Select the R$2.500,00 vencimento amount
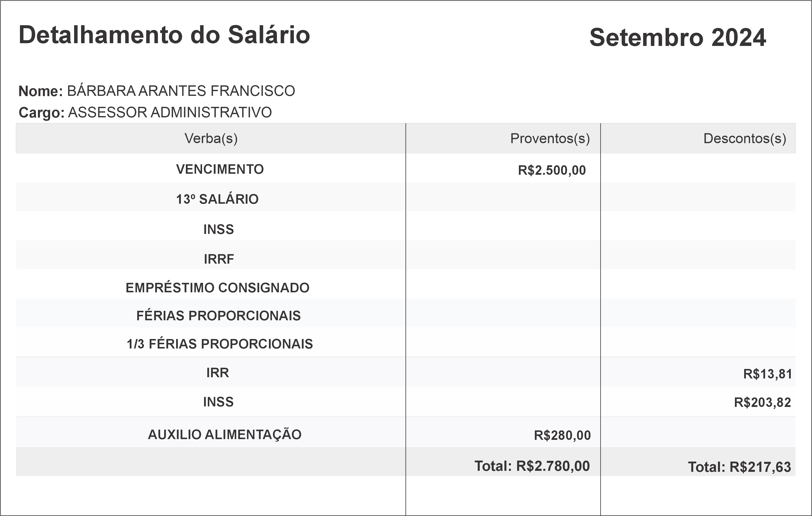 pos(552,170)
